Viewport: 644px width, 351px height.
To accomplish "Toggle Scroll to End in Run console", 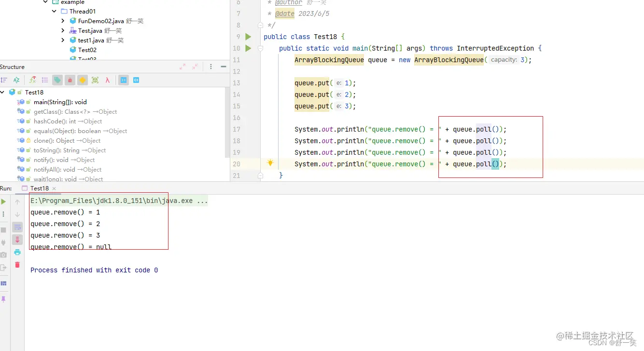I will pyautogui.click(x=17, y=240).
